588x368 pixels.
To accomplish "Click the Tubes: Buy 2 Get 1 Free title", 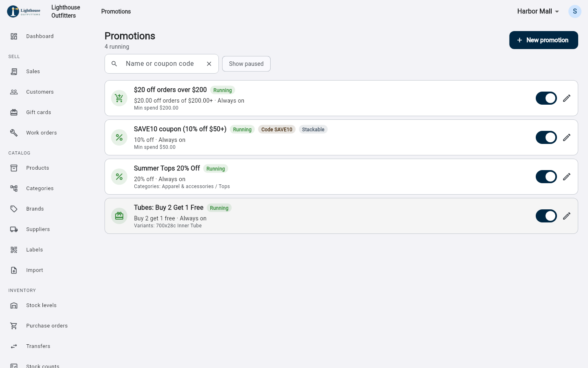I will click(169, 207).
